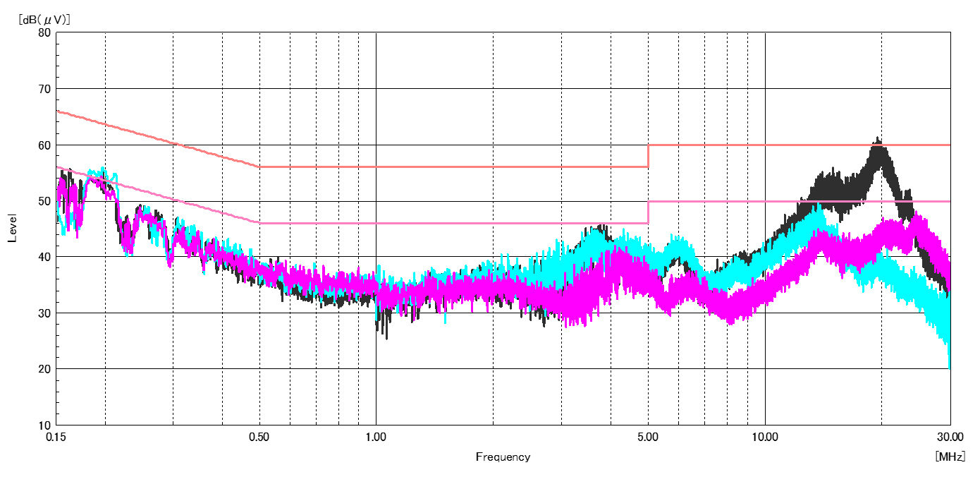Image resolution: width=980 pixels, height=477 pixels.
Task: Click upper red limit line step at 5 MHz
Action: click(648, 156)
